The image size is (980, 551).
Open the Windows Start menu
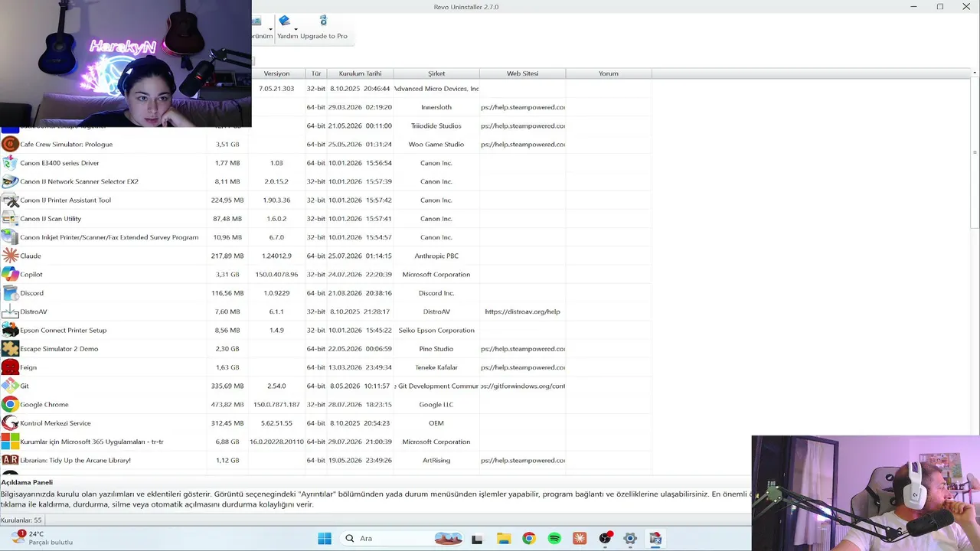(x=325, y=539)
